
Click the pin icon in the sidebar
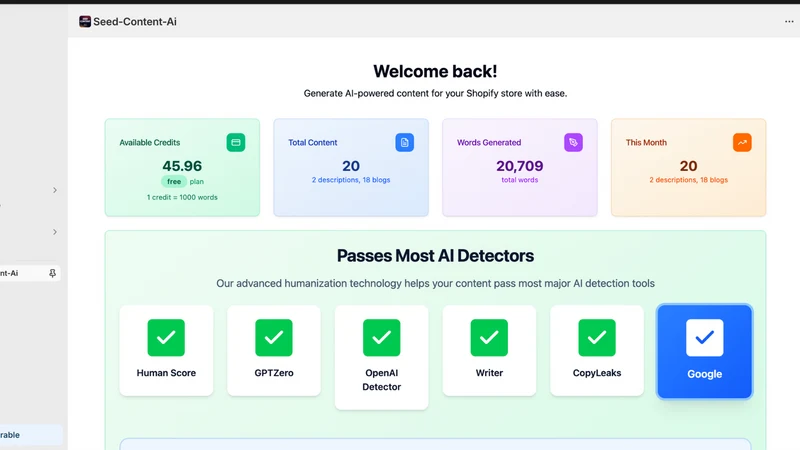tap(52, 273)
